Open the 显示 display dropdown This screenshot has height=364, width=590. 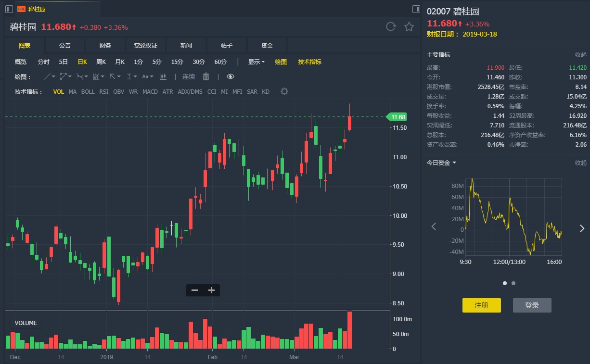click(x=256, y=62)
